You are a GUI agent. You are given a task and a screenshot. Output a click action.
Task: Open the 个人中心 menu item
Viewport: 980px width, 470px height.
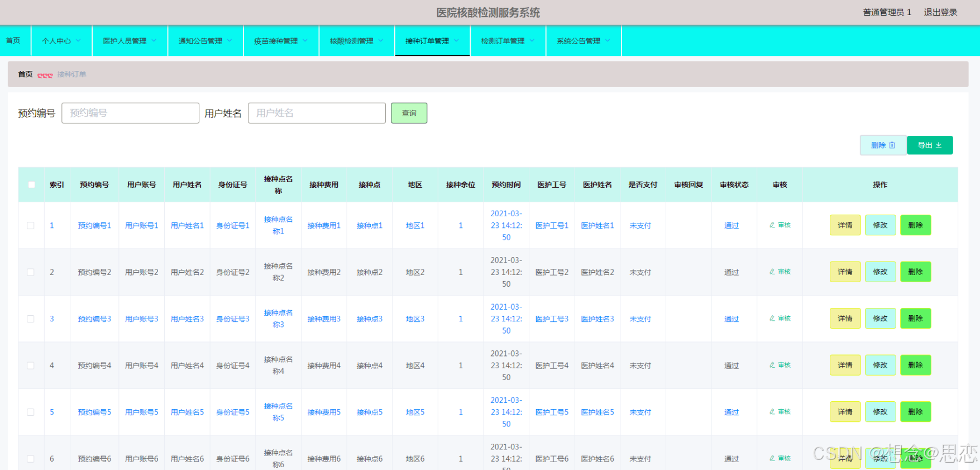61,41
